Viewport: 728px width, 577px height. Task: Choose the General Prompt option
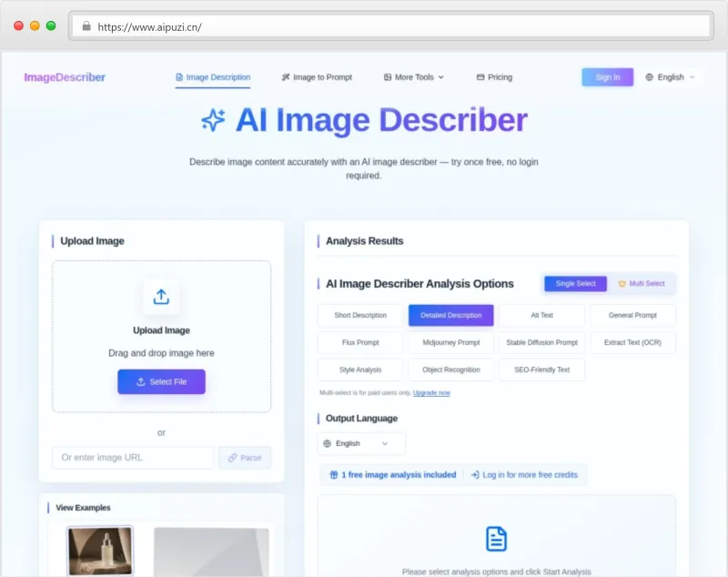pos(632,315)
